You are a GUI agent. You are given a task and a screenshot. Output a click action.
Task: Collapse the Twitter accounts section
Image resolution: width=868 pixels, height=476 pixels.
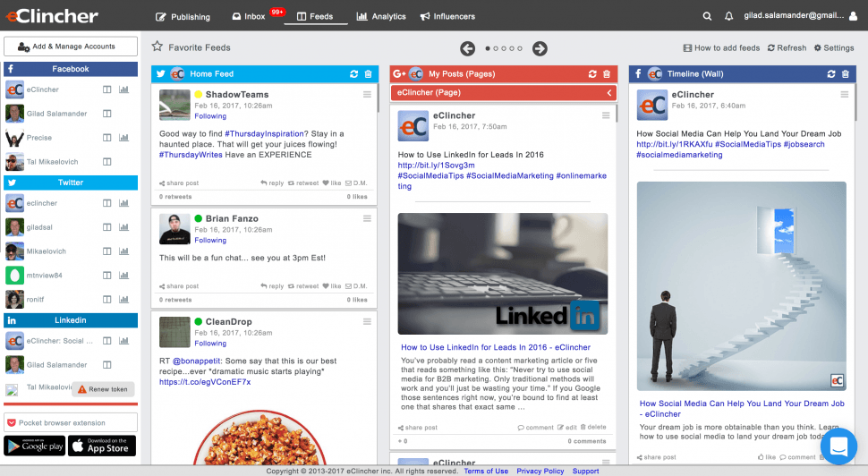[71, 183]
